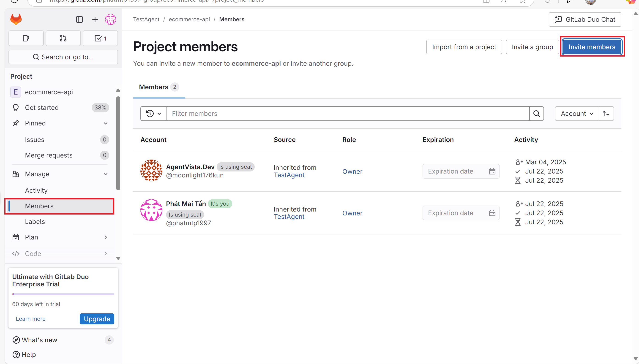Open the Account sort dropdown

click(x=577, y=114)
